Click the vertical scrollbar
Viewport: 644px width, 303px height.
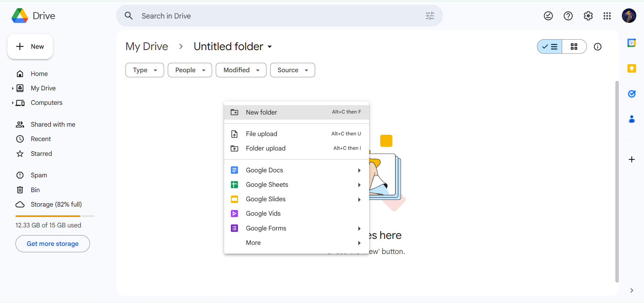tap(617, 181)
